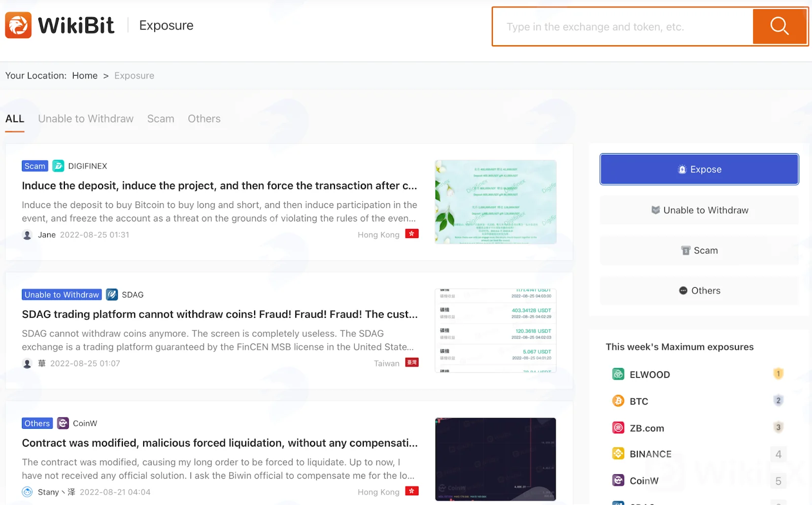Screen dimensions: 812x505
Task: Click the rank 5 number beside CoinW
Action: click(778, 481)
